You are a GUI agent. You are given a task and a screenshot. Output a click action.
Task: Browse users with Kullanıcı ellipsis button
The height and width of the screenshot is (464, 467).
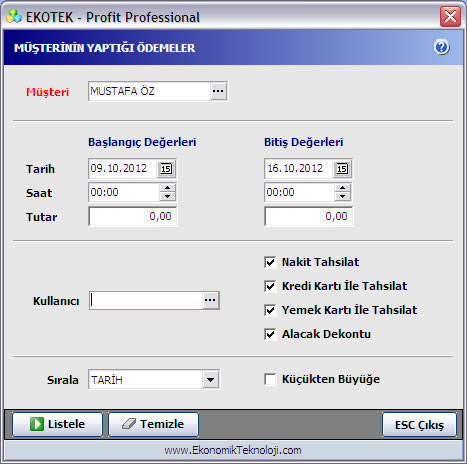coord(210,300)
